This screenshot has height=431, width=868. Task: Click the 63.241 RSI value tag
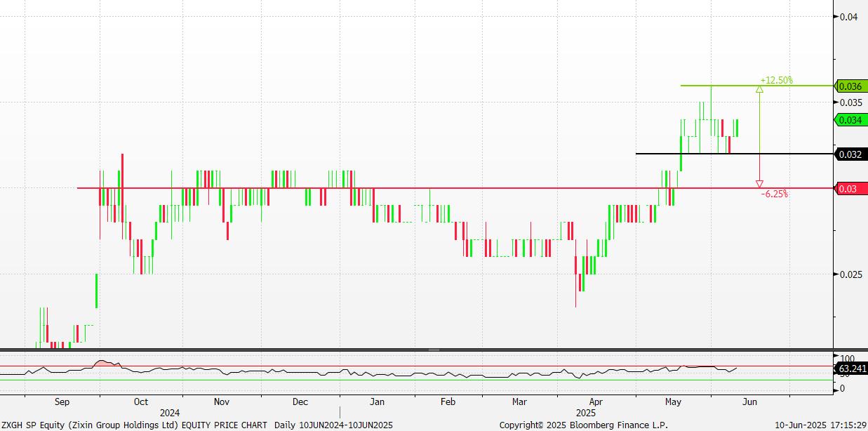pyautogui.click(x=850, y=369)
